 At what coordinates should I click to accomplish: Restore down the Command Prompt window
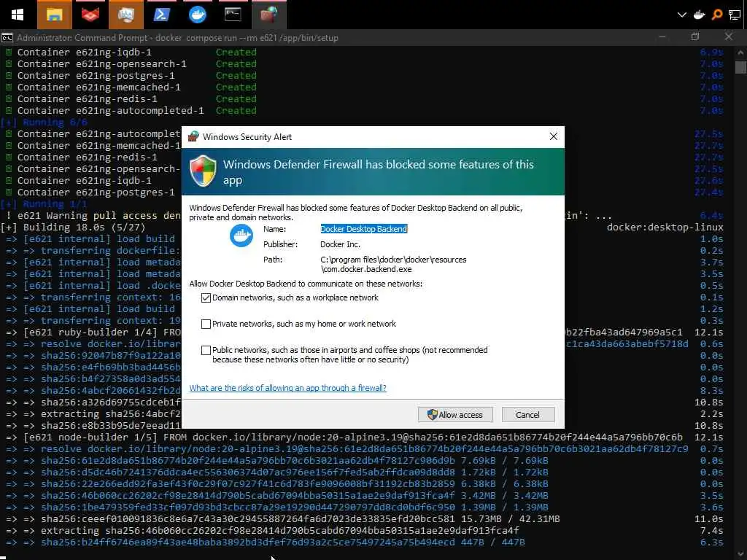click(695, 37)
